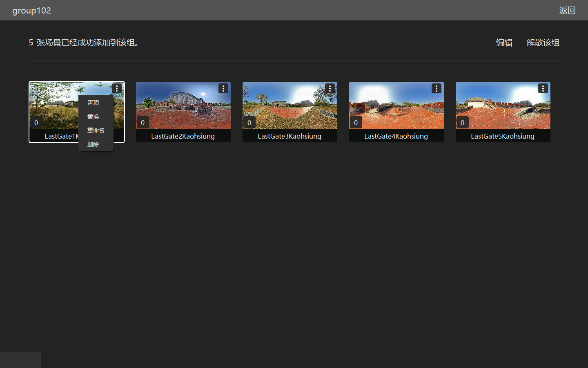The image size is (588, 368).
Task: Select 重命名 to rename the scene
Action: point(96,130)
